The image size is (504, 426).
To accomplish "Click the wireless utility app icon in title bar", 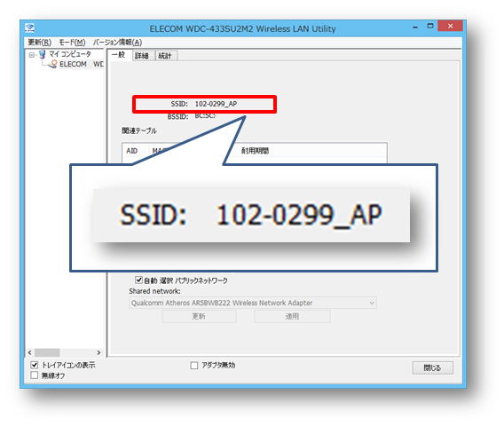I will pyautogui.click(x=30, y=28).
